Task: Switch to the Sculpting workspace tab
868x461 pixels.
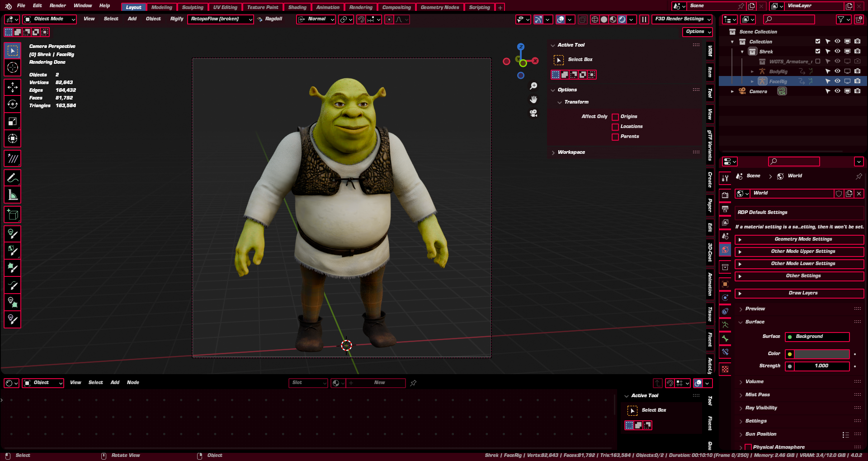Action: coord(193,7)
